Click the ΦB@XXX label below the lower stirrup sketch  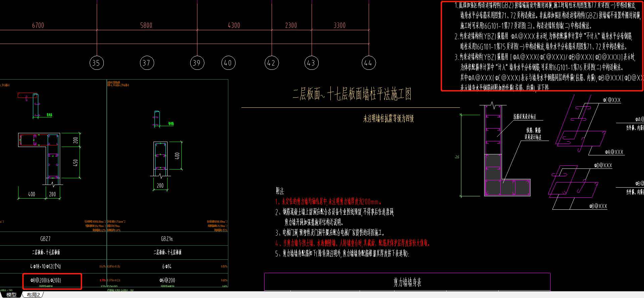pyautogui.click(x=598, y=206)
